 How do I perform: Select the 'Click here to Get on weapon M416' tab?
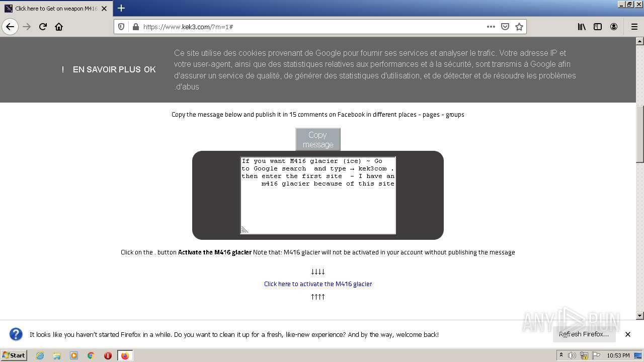tap(56, 9)
